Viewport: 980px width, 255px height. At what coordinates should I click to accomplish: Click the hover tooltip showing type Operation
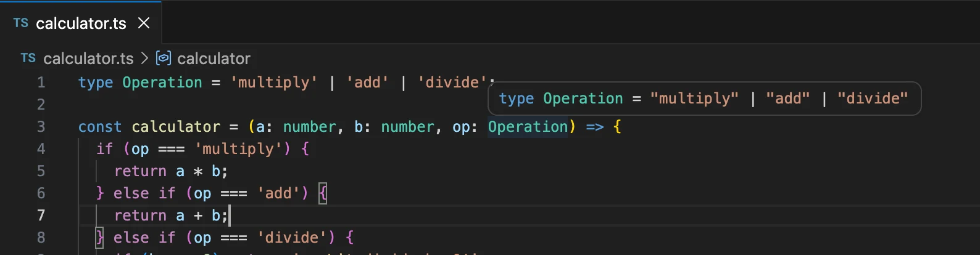[x=704, y=99]
